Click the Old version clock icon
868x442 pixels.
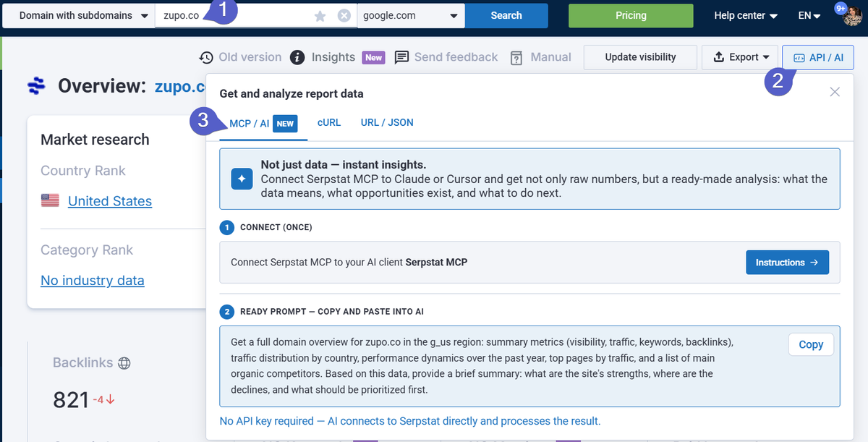coord(206,57)
